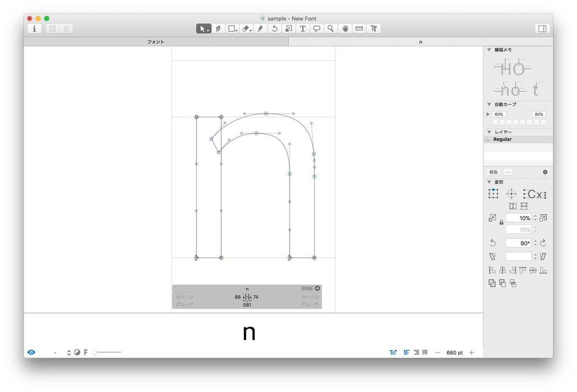The width and height of the screenshot is (577, 392).
Task: Open the フォント tab
Action: coord(156,42)
